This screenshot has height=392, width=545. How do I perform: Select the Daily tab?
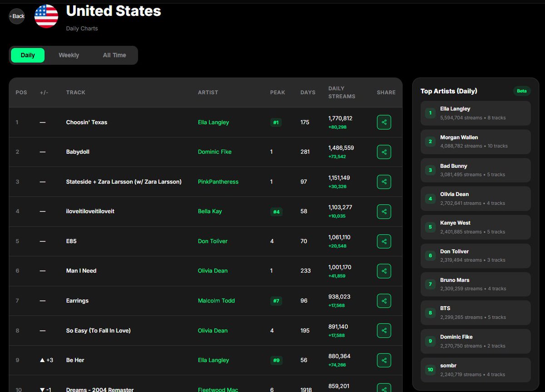coord(28,55)
